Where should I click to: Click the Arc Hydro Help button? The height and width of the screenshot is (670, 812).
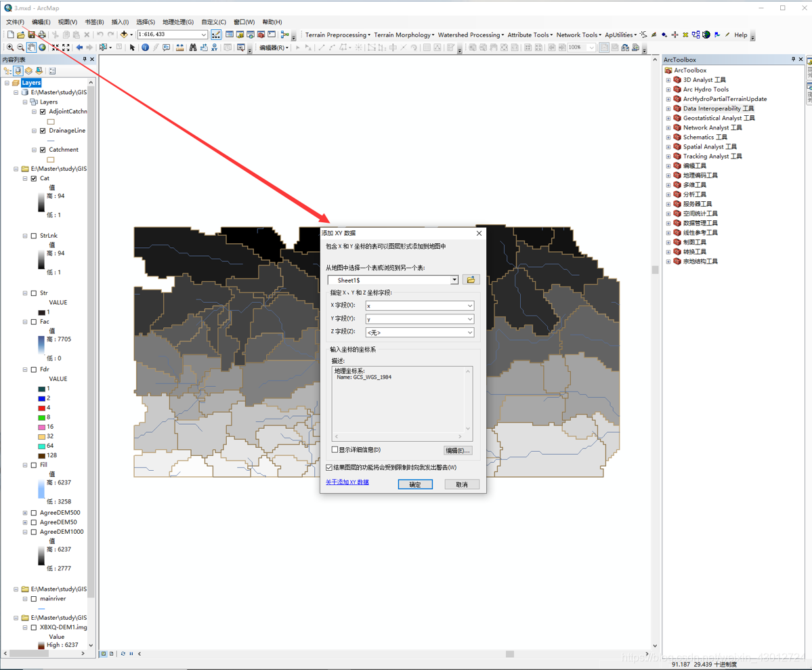click(x=740, y=35)
